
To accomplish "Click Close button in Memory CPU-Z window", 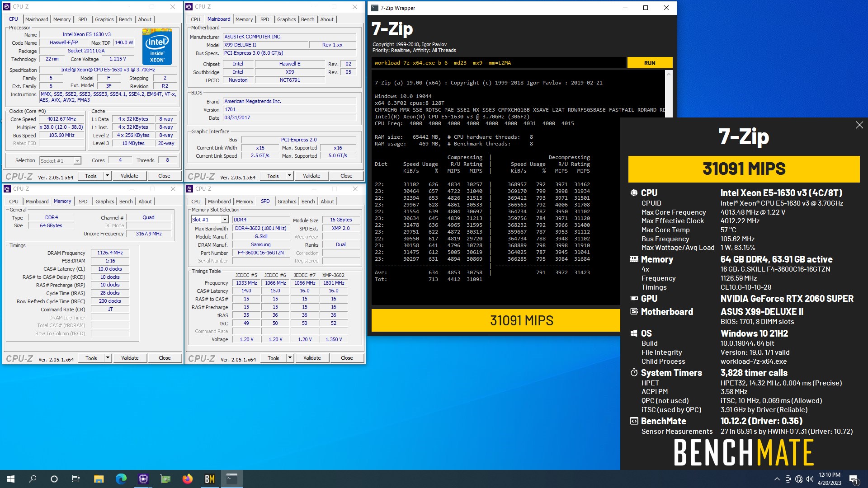I will [x=165, y=358].
